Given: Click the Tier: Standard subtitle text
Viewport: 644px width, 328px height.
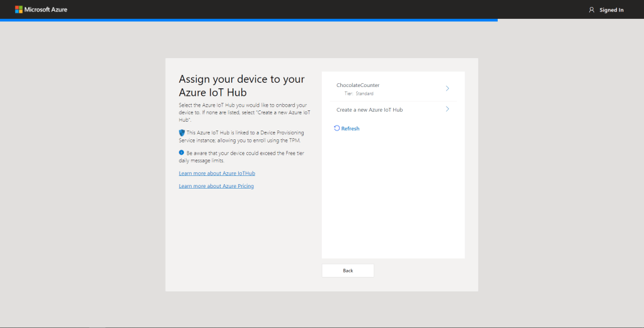Looking at the screenshot, I should pyautogui.click(x=359, y=93).
